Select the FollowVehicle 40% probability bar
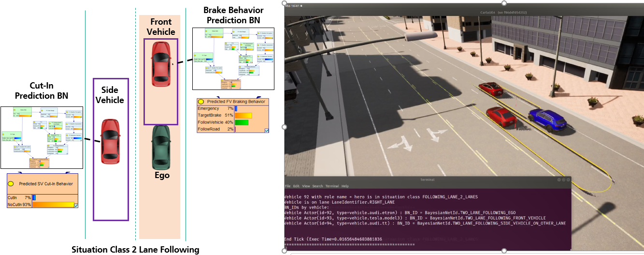The image size is (644, 255). click(x=242, y=122)
